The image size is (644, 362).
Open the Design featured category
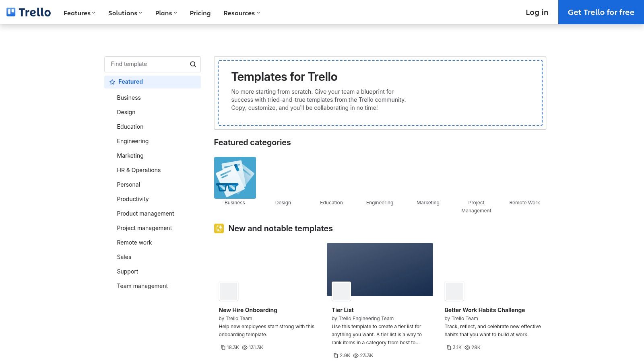(283, 203)
